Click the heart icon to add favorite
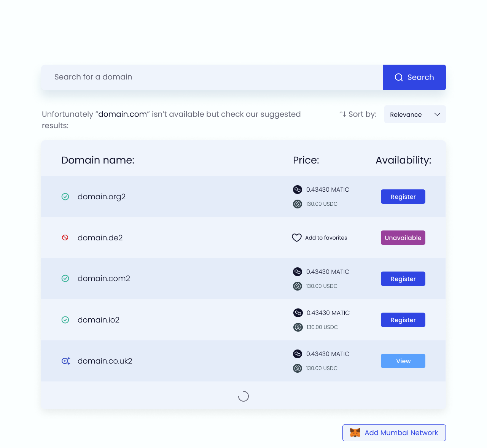The height and width of the screenshot is (448, 487). click(x=297, y=238)
